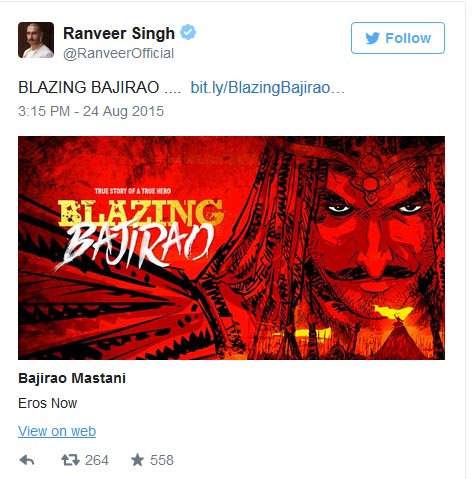The image size is (473, 479).
Task: Click the red warrior face artwork
Action: (370, 233)
